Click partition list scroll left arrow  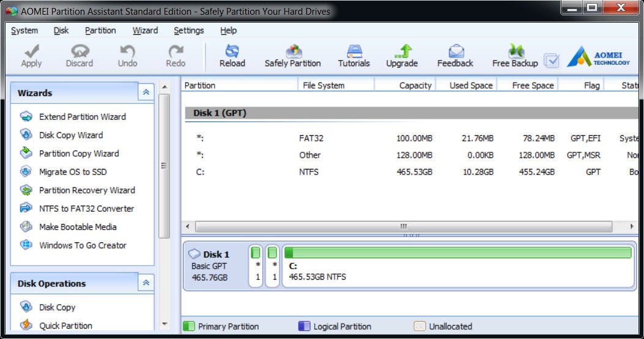point(188,226)
